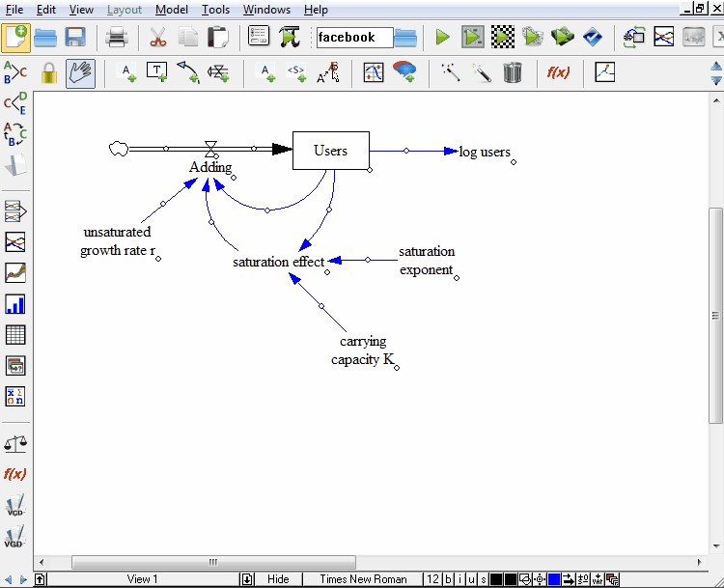Open the simulation control settings icon
The height and width of the screenshot is (588, 724).
pyautogui.click(x=259, y=36)
